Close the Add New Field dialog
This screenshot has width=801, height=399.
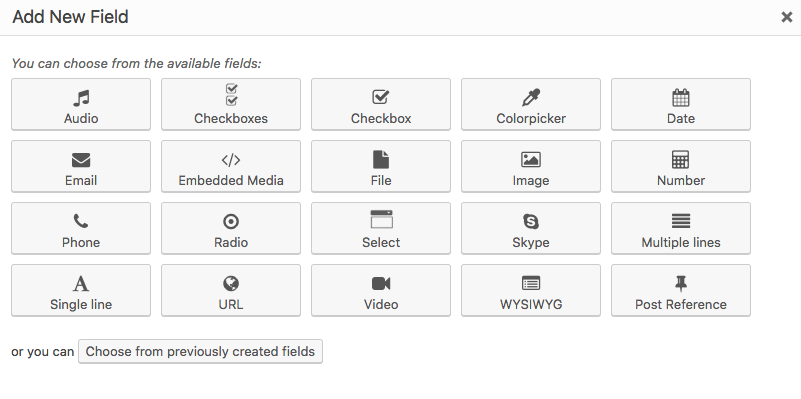coord(786,17)
